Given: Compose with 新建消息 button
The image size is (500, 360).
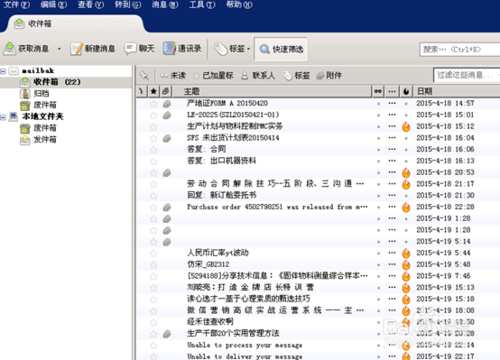Looking at the screenshot, I should (x=93, y=49).
